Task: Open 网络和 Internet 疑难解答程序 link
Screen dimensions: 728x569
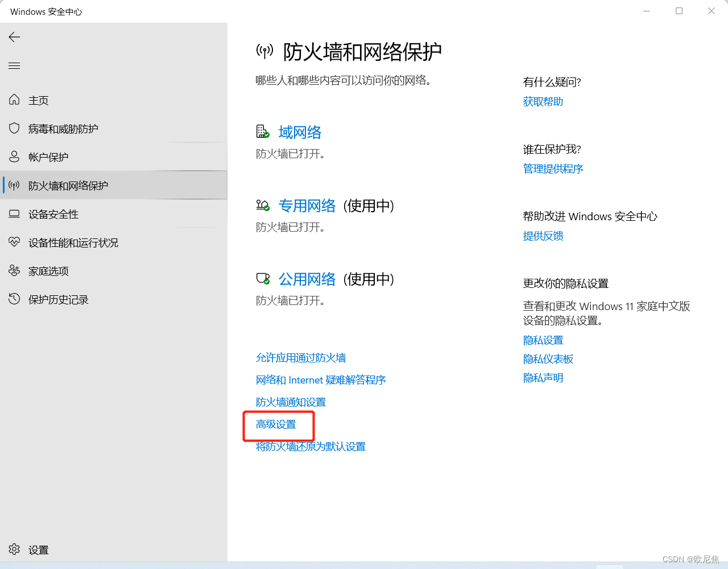Action: pyautogui.click(x=321, y=380)
